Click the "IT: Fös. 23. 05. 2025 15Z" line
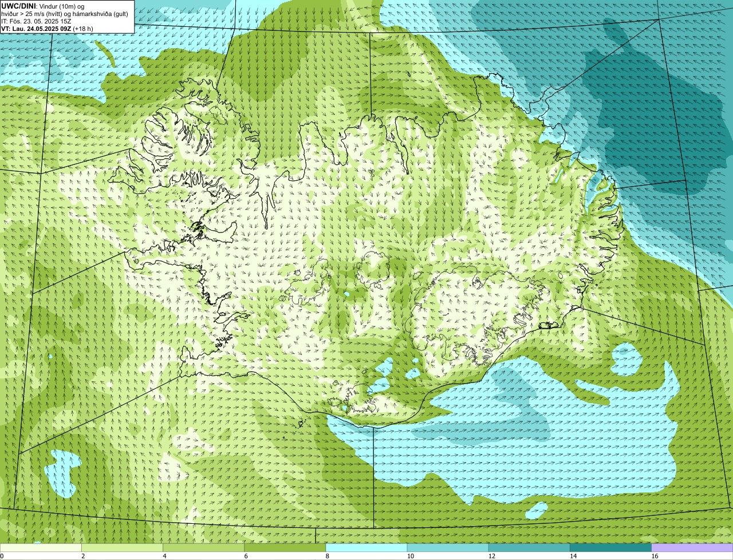Viewport: 733px width, 560px height. [x=36, y=21]
